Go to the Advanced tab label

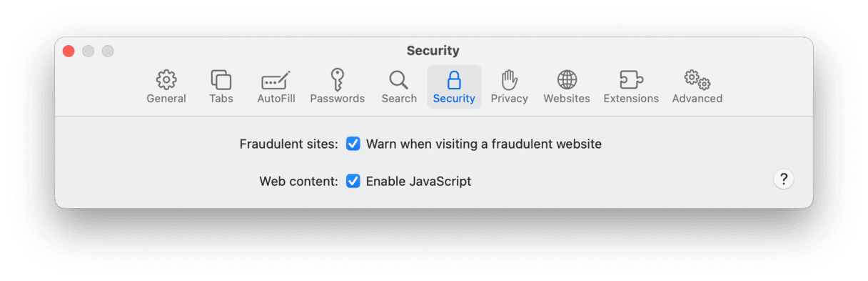tap(697, 99)
